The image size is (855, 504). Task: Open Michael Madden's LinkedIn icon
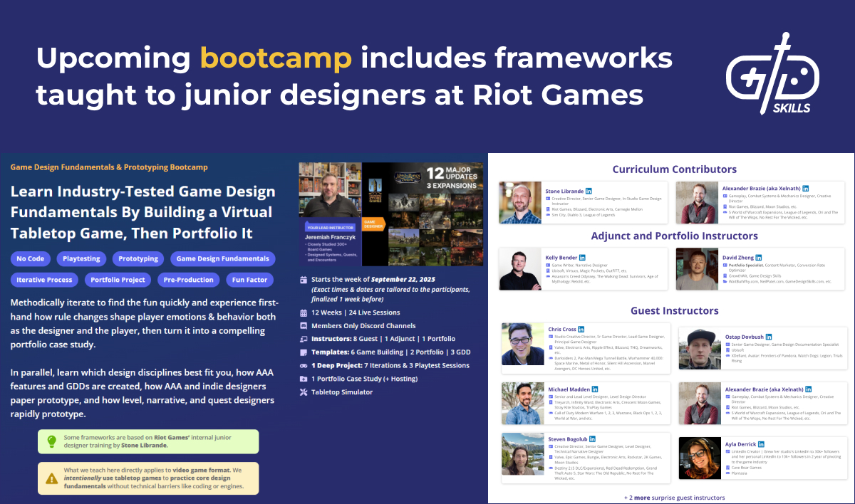pyautogui.click(x=596, y=389)
